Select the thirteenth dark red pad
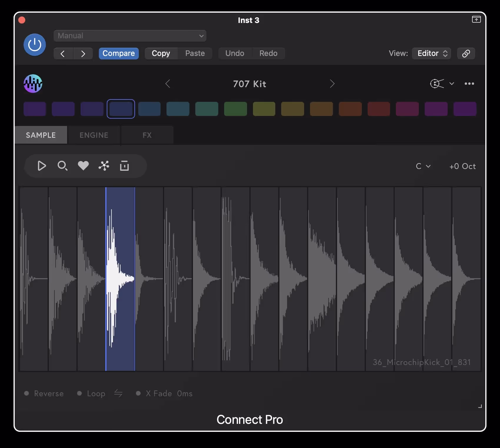Viewport: 500px width, 448px height. click(x=379, y=109)
